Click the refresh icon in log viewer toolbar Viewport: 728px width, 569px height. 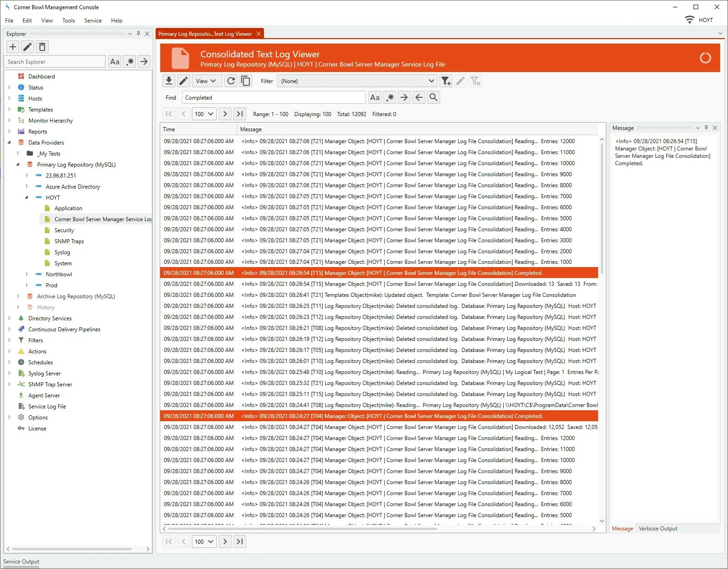pos(231,81)
